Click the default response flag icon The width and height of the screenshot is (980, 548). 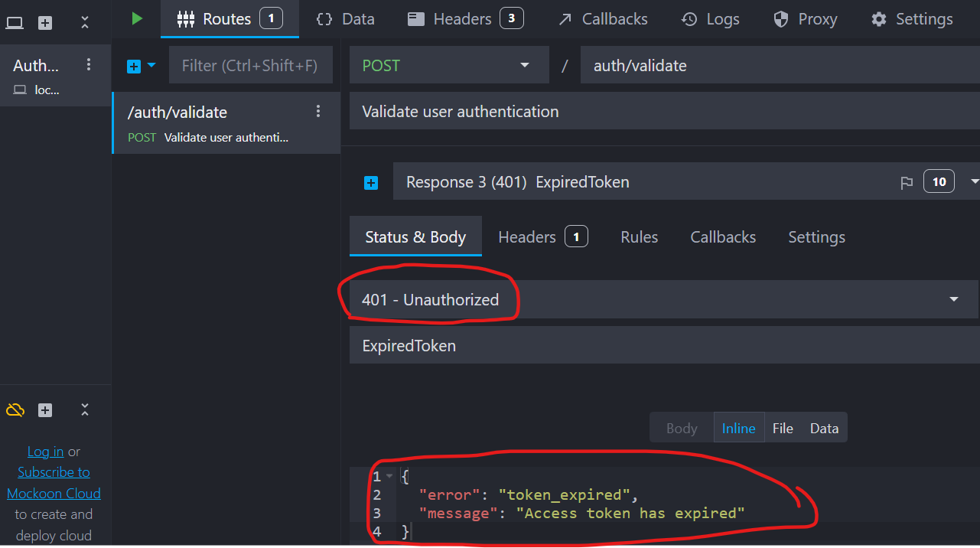907,182
